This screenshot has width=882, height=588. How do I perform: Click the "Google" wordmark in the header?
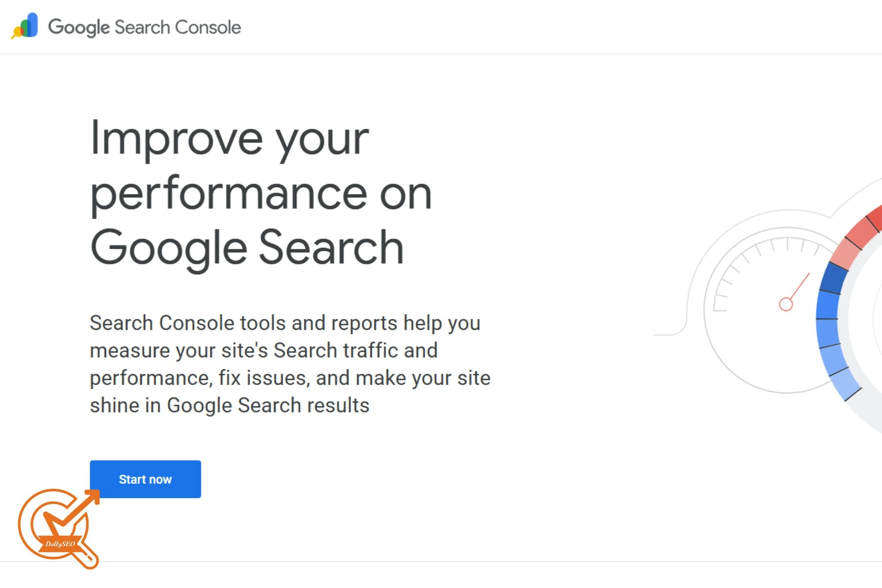(x=78, y=27)
